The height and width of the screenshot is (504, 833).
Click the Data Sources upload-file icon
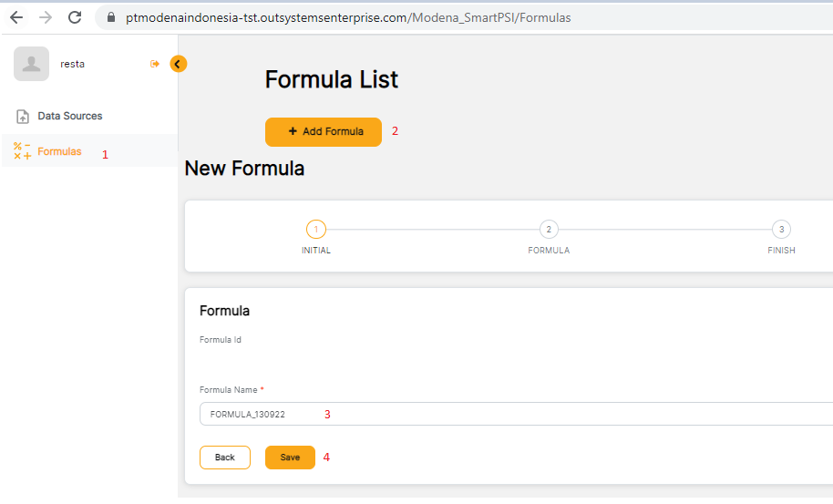(x=24, y=117)
